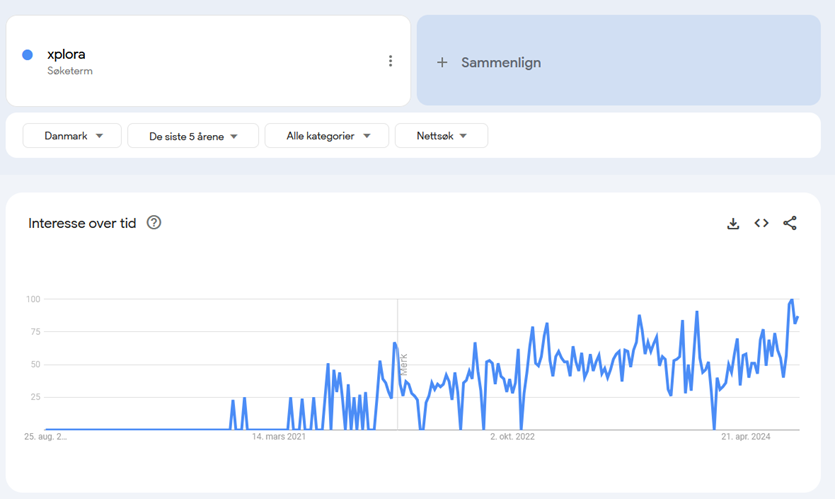835x499 pixels.
Task: Click the 75 y-axis value
Action: pyautogui.click(x=35, y=332)
